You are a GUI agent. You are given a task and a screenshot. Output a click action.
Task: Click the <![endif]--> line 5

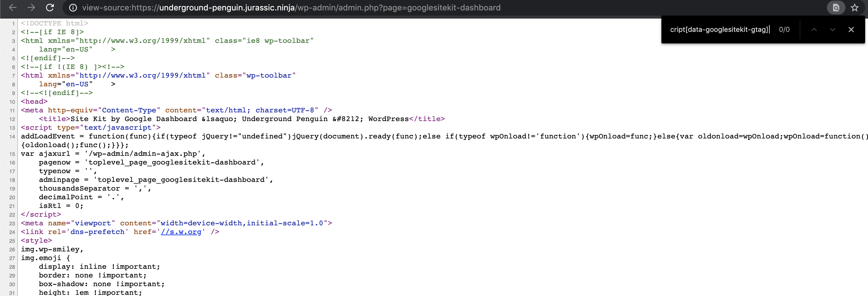(x=48, y=58)
